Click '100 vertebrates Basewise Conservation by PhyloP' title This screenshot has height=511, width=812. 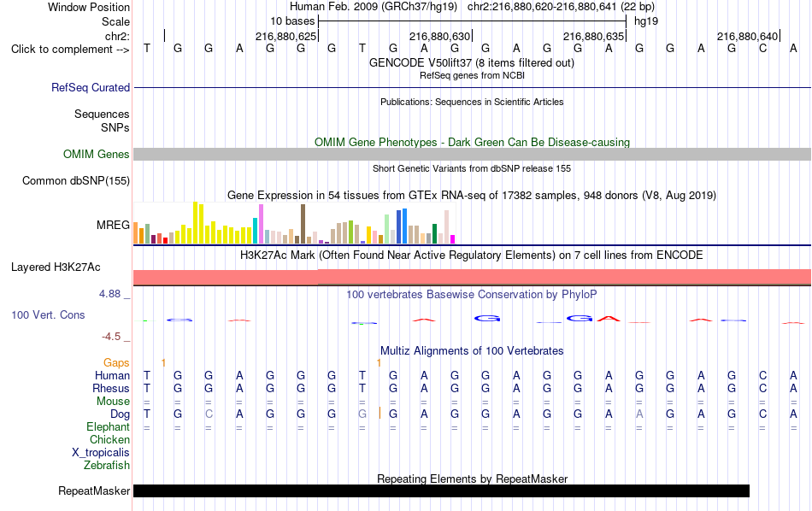(x=472, y=295)
